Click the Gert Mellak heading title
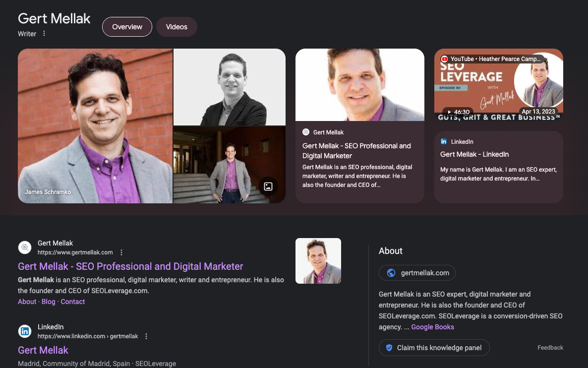Viewport: 588px width, 368px height. [x=54, y=18]
